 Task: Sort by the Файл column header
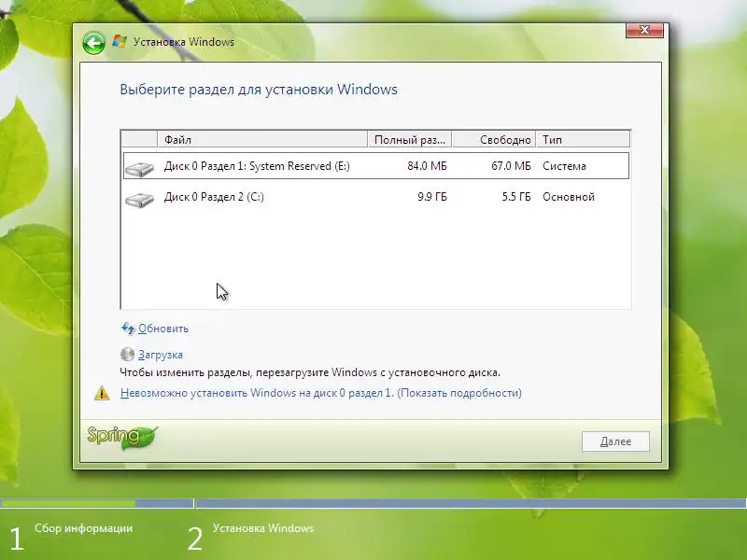[262, 139]
